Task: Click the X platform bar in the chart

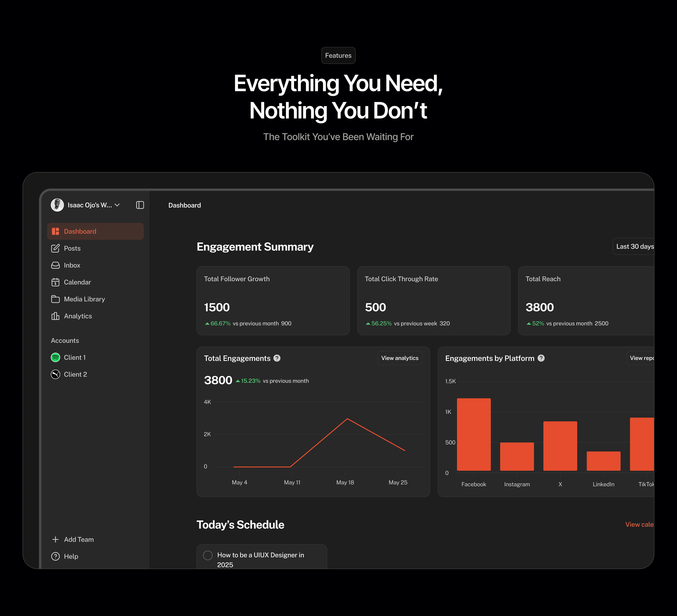Action: click(x=560, y=446)
